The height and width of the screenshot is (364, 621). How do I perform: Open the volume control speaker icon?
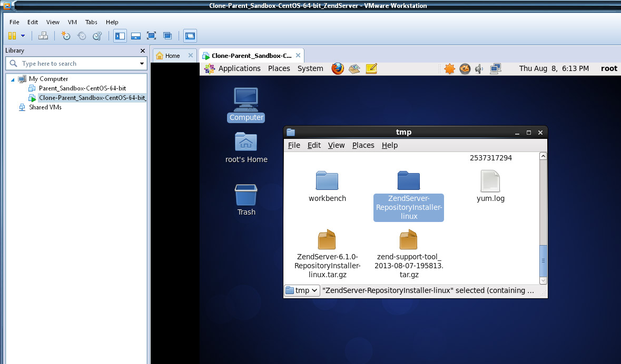479,69
